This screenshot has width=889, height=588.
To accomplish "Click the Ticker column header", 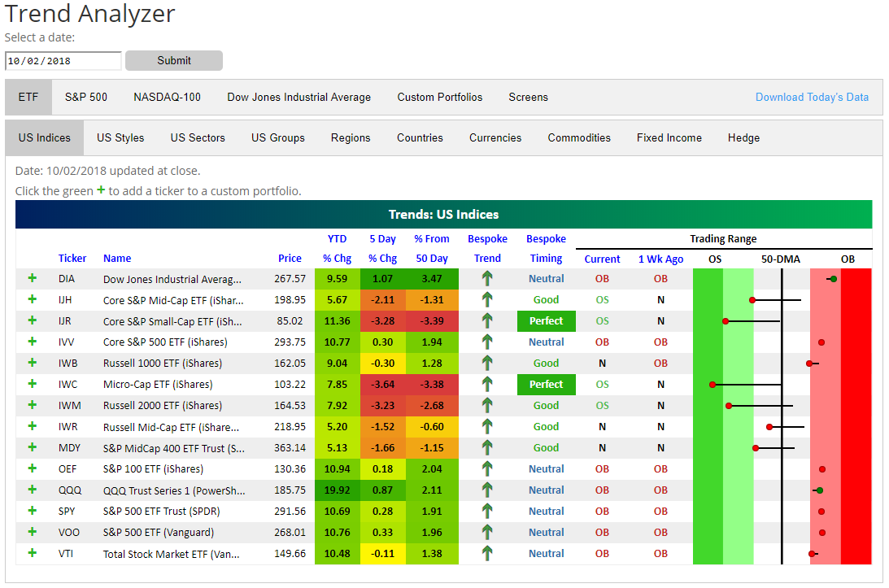I will (x=72, y=258).
